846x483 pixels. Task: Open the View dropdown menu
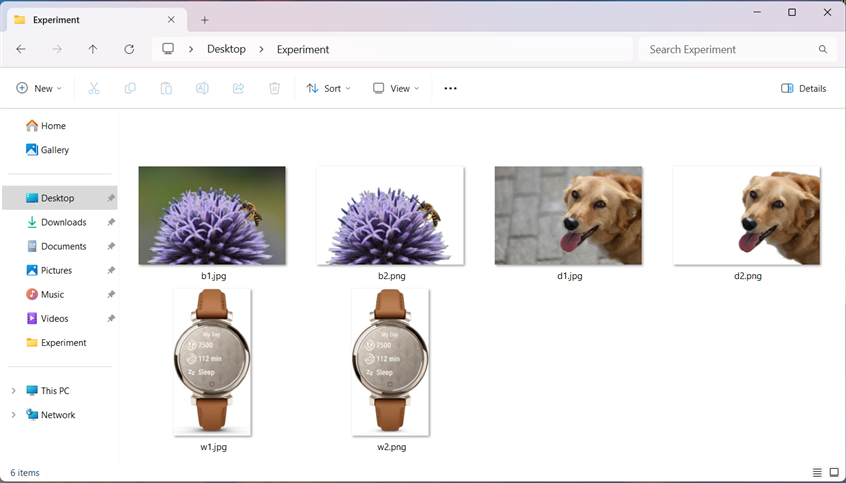click(x=396, y=88)
